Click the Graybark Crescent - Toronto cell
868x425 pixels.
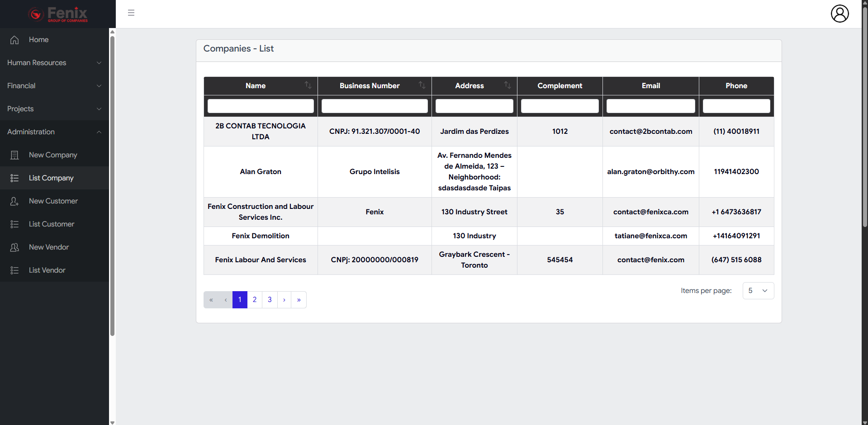pos(474,260)
